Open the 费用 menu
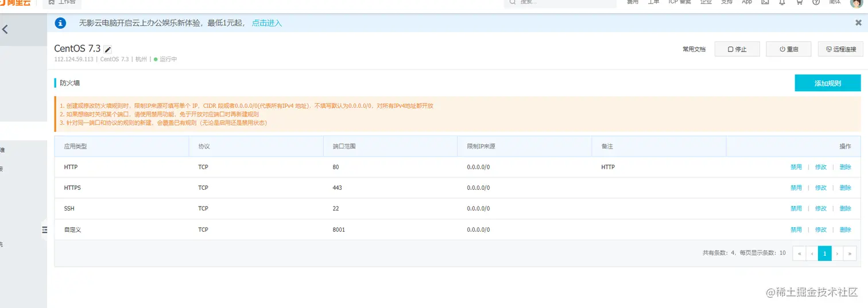Screen dimensions: 868x308 tap(632, 2)
